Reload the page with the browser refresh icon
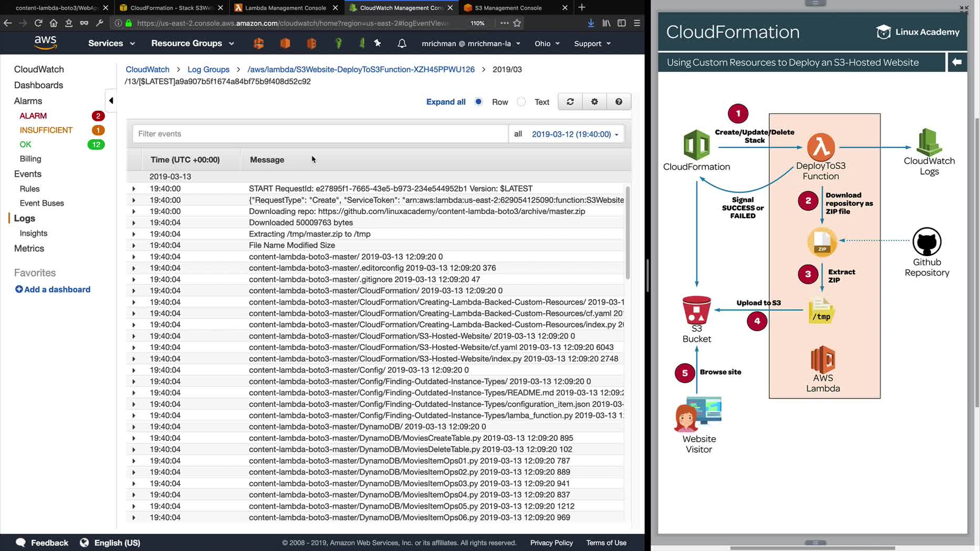The image size is (980, 551). coord(38,23)
